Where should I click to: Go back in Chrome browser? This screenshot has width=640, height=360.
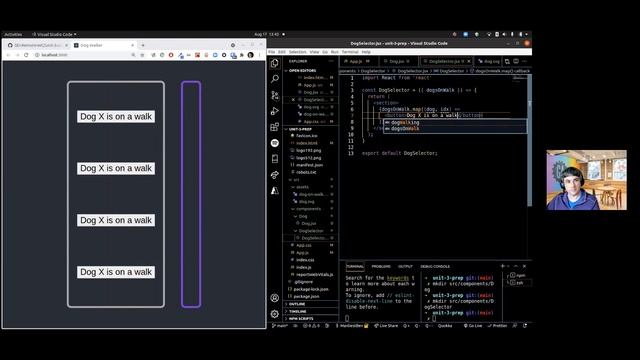pyautogui.click(x=9, y=55)
